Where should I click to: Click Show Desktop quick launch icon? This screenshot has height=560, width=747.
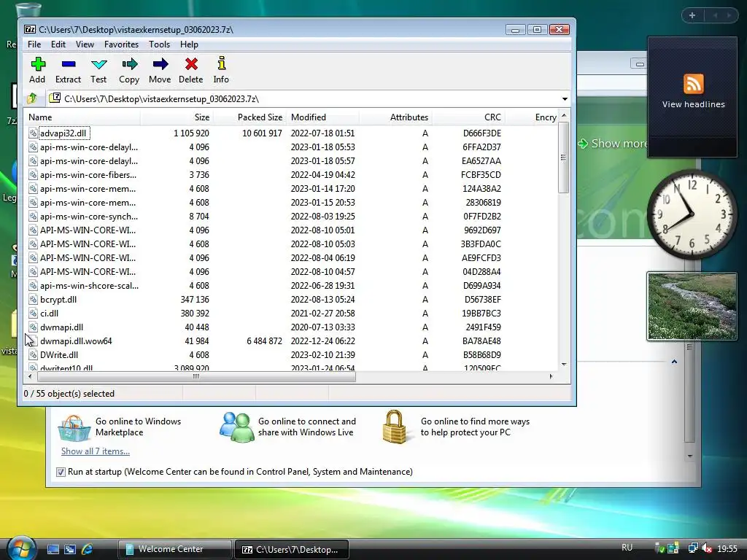[x=53, y=549]
